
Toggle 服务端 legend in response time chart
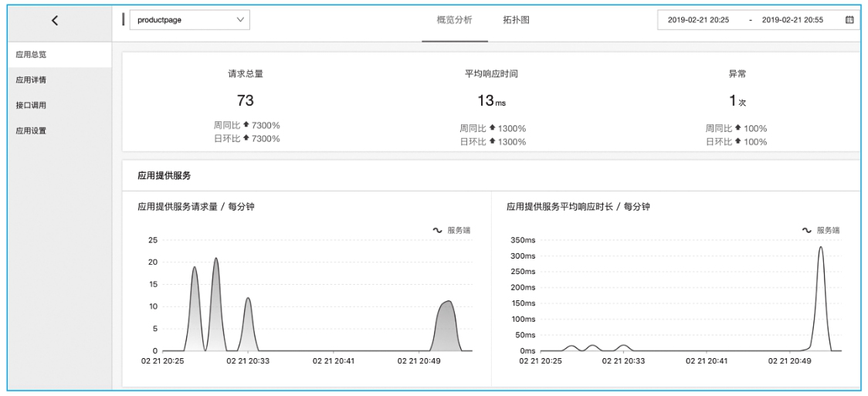[x=820, y=230]
